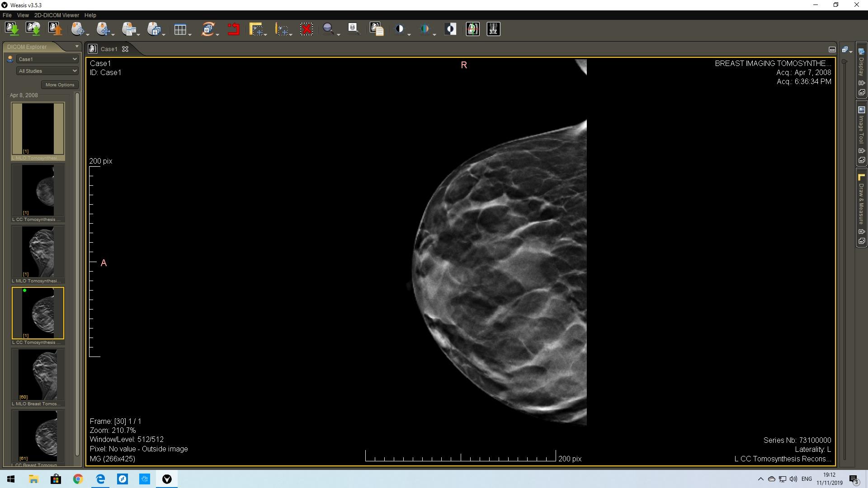Click the red reset arrow icon

[x=233, y=29]
